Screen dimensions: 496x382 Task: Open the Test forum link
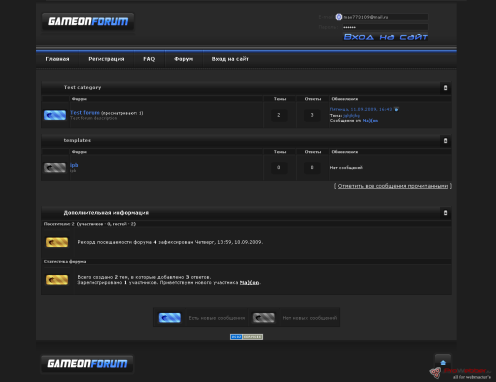[x=85, y=113]
